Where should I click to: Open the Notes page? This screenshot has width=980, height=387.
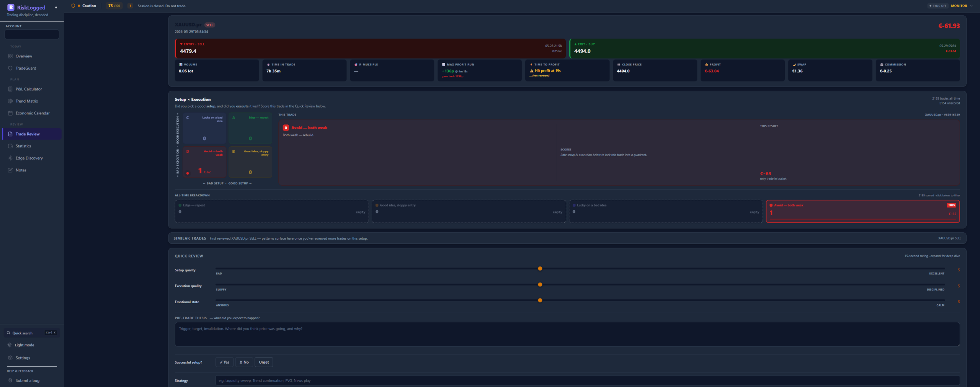(x=32, y=170)
